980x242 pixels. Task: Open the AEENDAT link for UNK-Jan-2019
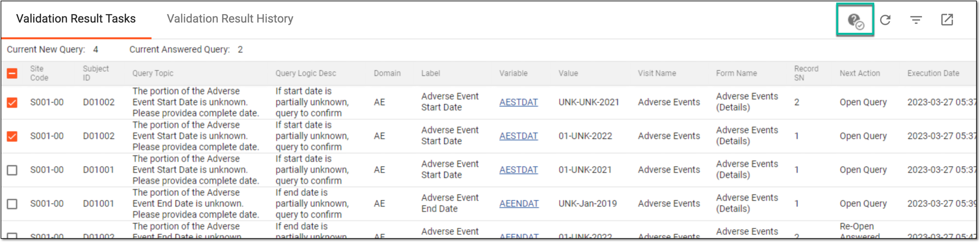pyautogui.click(x=519, y=204)
